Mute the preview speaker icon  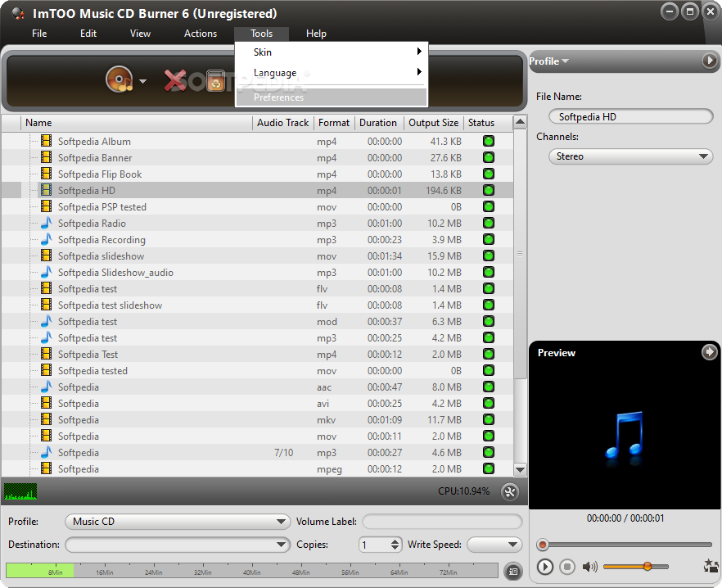tap(589, 567)
